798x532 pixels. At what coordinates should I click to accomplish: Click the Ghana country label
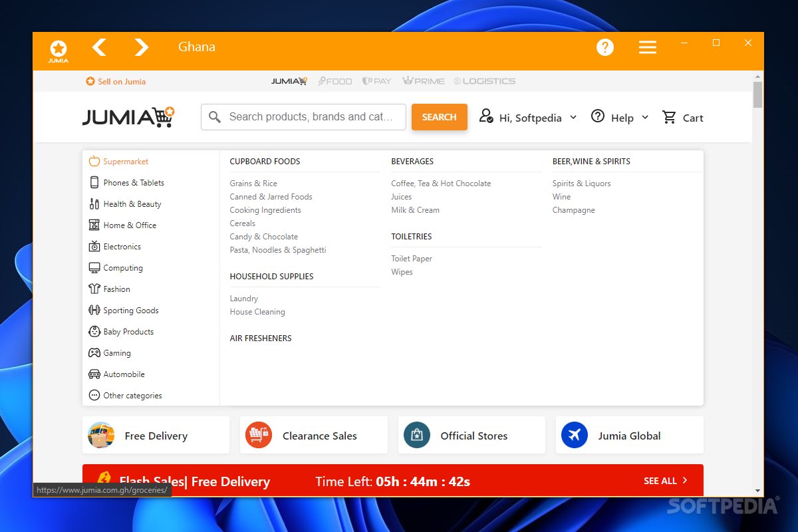[197, 47]
